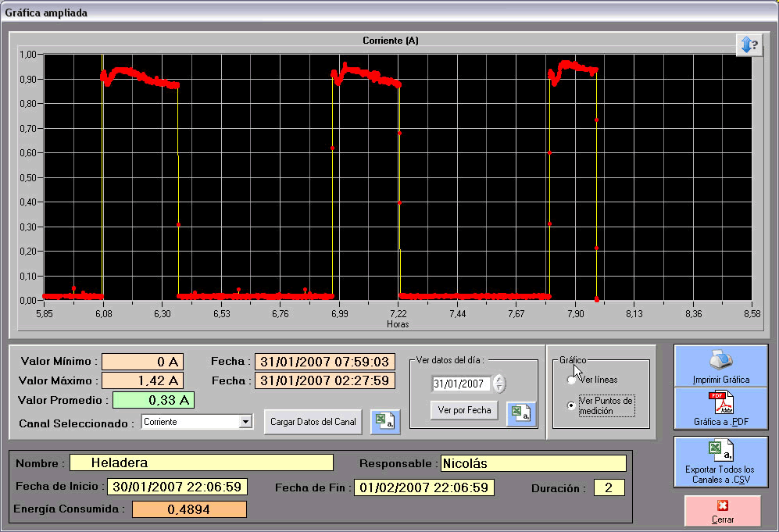
Task: Click the Responsable field containing Nicolás
Action: point(533,463)
